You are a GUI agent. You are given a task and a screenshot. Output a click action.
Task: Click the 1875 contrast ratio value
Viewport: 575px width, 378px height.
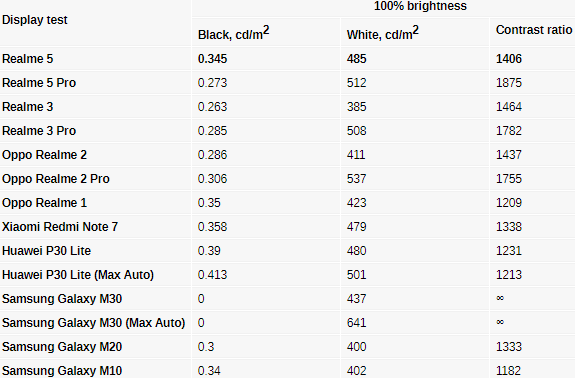pos(509,83)
